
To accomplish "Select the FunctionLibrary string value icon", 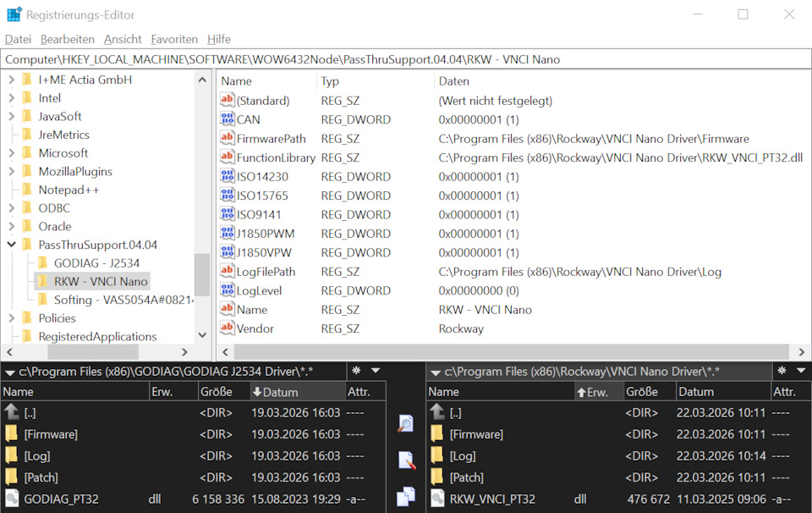I will [227, 157].
